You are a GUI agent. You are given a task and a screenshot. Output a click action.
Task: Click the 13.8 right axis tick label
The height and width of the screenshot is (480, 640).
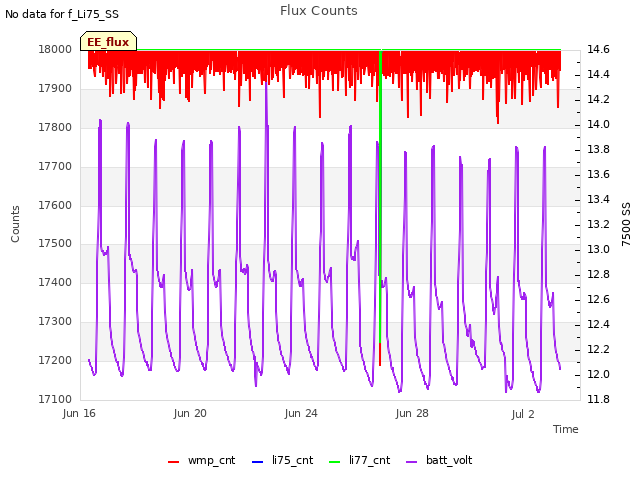pos(598,149)
